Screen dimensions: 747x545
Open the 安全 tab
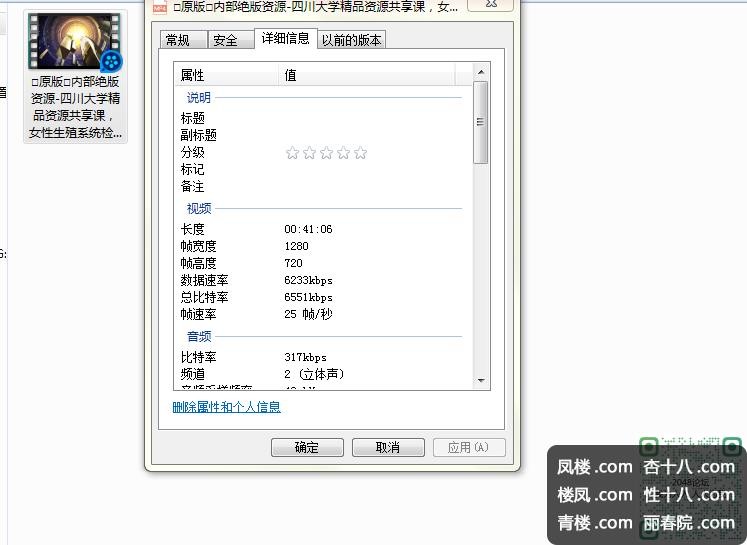point(226,40)
